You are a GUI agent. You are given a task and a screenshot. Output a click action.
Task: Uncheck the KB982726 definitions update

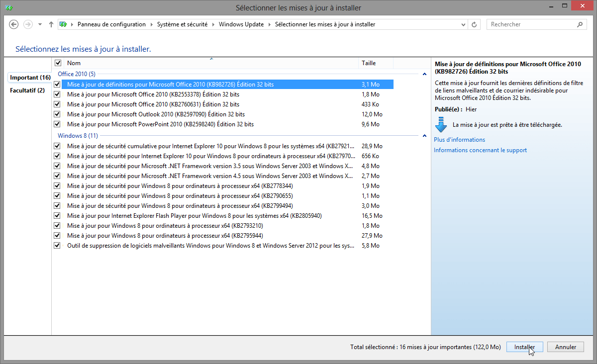coord(57,85)
